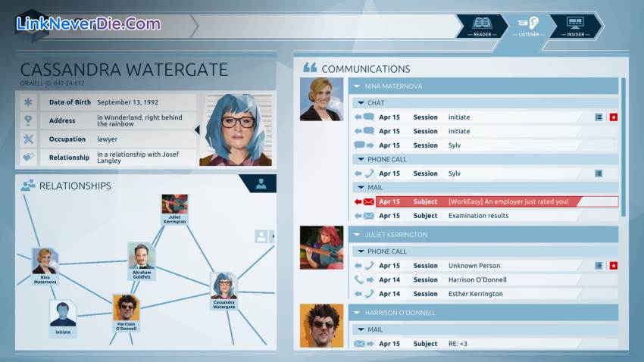This screenshot has height=362, width=644.
Task: Open the Insider tab
Action: (x=575, y=27)
